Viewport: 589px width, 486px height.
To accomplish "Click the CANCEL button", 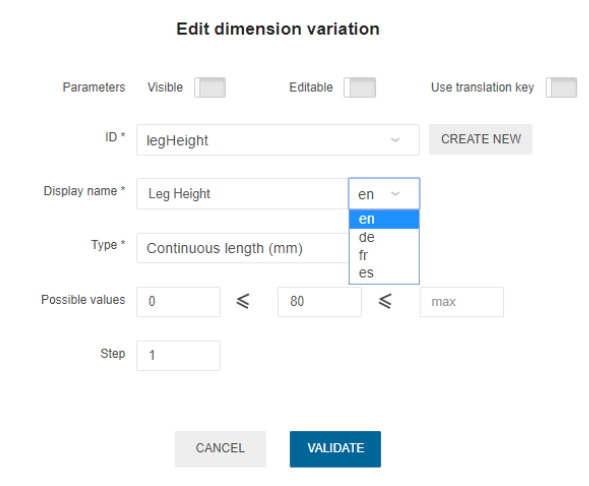I will 220,449.
